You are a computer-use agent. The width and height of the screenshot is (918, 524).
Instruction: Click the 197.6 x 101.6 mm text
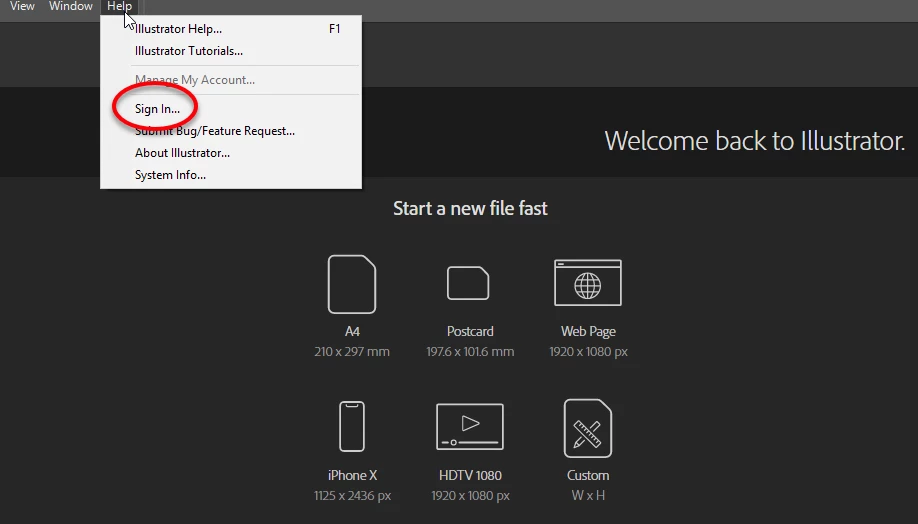(x=470, y=352)
